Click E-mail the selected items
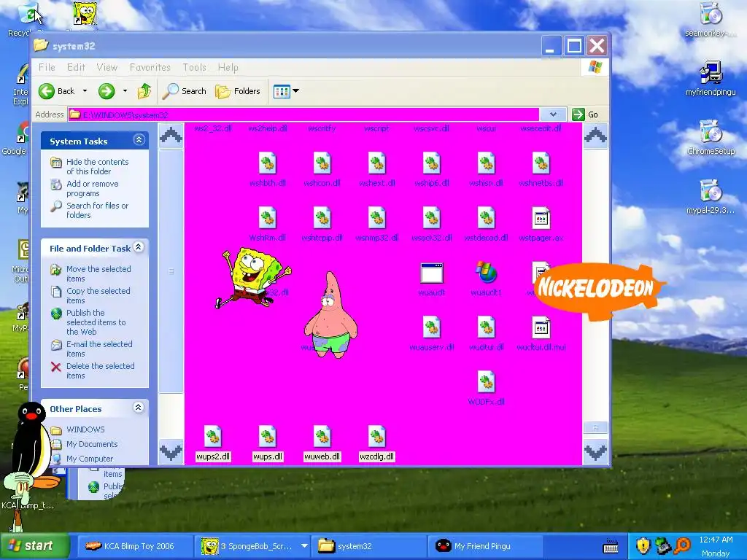The height and width of the screenshot is (560, 747). 99,349
